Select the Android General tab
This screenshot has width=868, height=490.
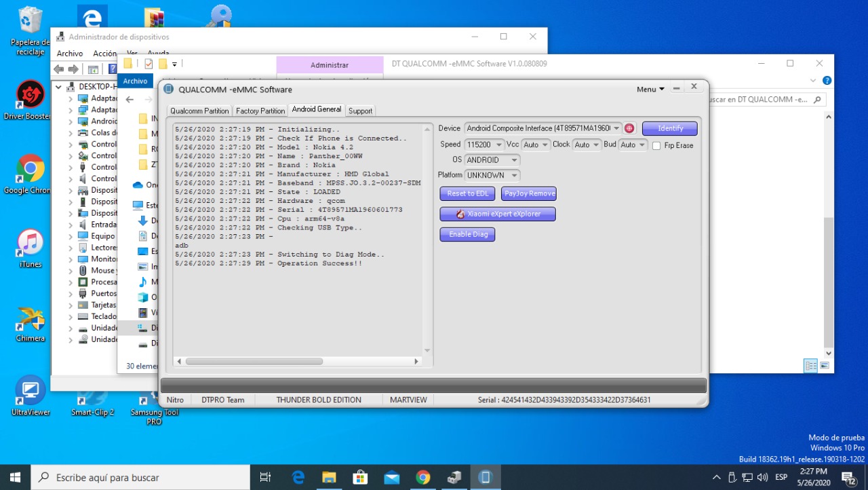[x=317, y=109]
